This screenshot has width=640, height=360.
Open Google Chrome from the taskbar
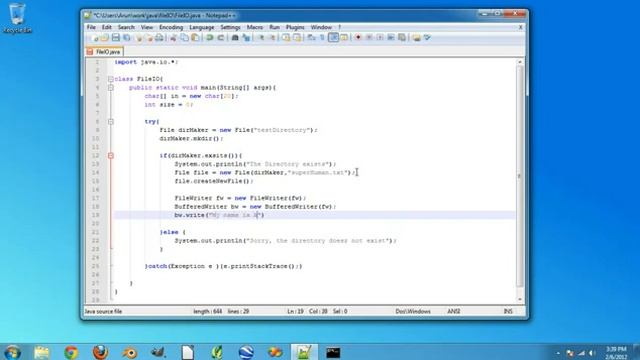71,352
